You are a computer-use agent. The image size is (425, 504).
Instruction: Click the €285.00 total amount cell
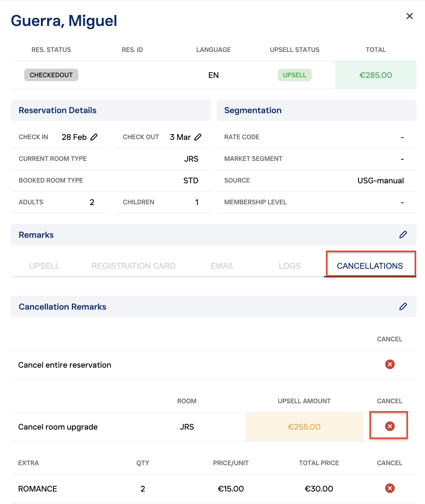point(376,75)
